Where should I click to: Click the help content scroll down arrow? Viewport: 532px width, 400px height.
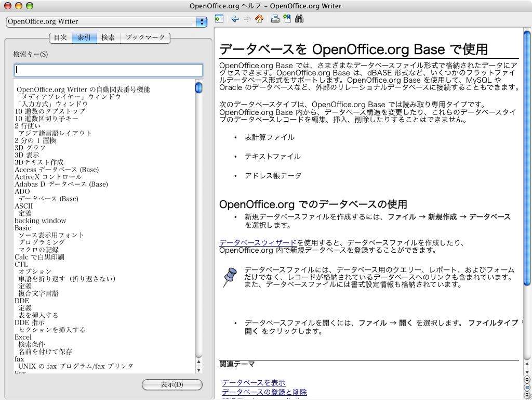527,372
